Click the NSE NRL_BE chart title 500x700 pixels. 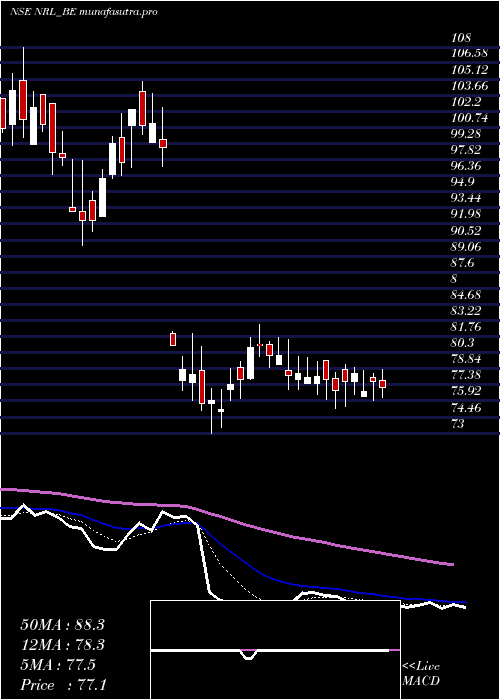coord(83,12)
